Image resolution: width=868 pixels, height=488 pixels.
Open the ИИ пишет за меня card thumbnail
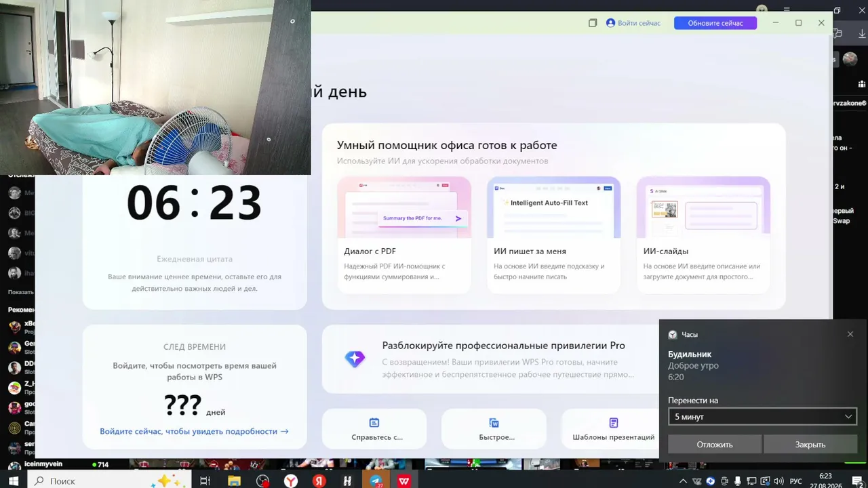(553, 207)
